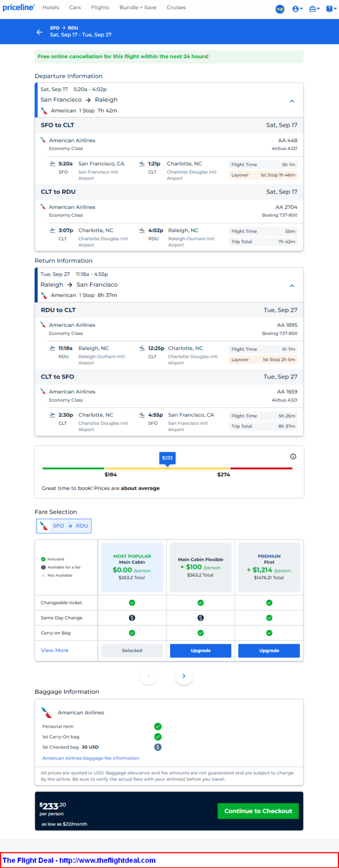339x868 pixels.
Task: Click the 1st Carry-On bag checkmark
Action: click(158, 737)
